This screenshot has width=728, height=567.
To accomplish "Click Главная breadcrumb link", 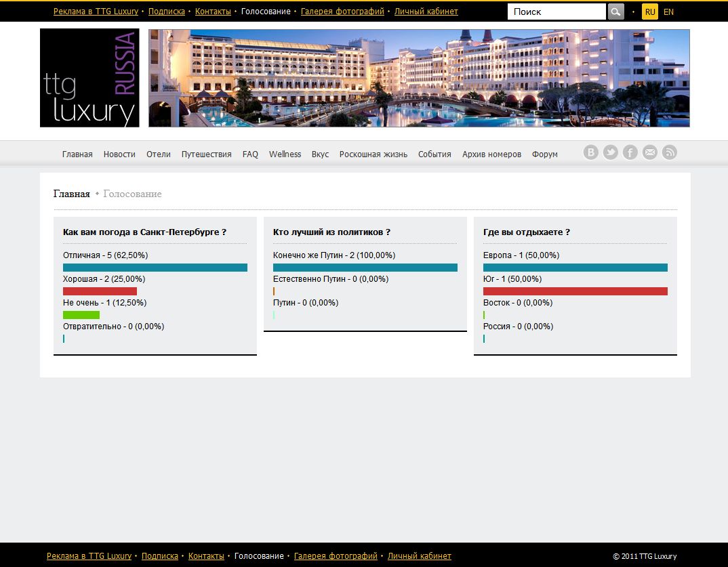I will [x=71, y=194].
